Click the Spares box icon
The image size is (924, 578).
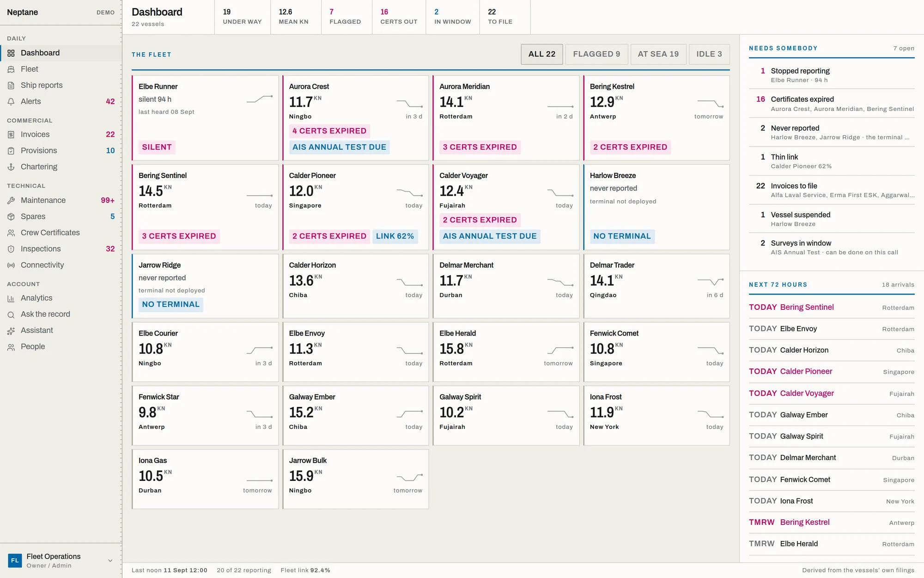pyautogui.click(x=11, y=216)
